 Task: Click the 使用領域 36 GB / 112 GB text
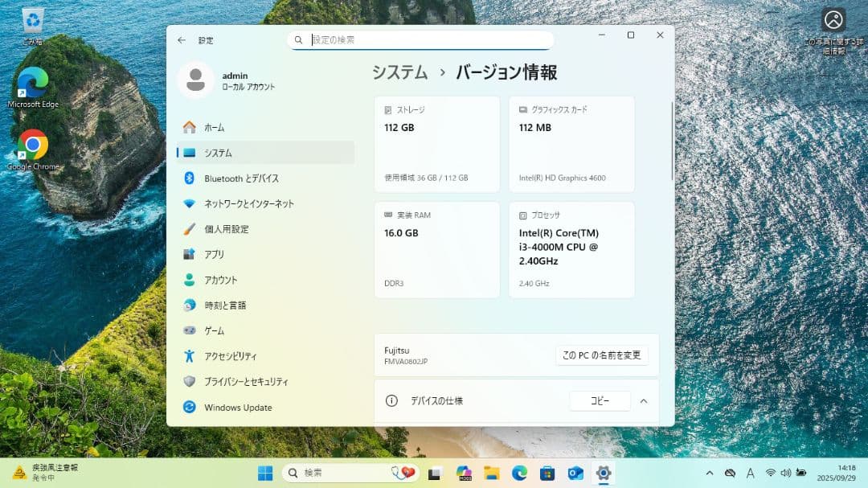pyautogui.click(x=426, y=178)
